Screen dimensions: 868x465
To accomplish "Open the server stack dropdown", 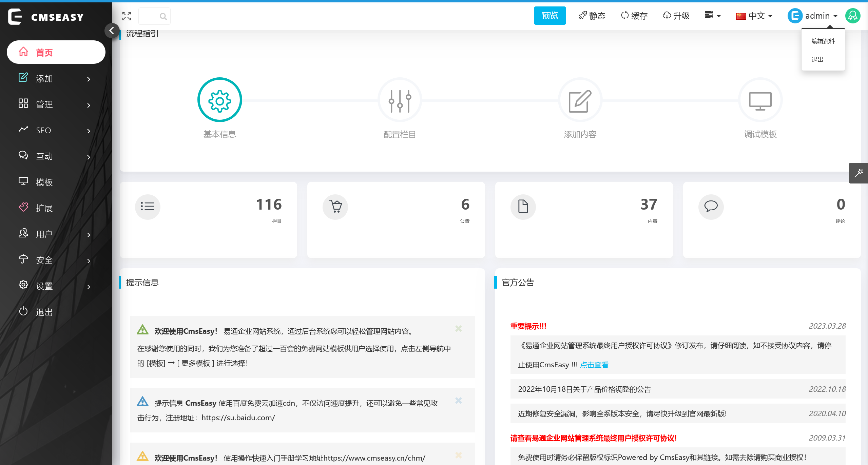I will coord(712,15).
